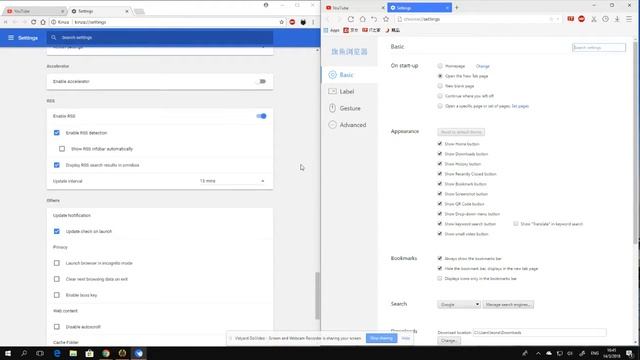Click Change link next to Homepage

(482, 66)
